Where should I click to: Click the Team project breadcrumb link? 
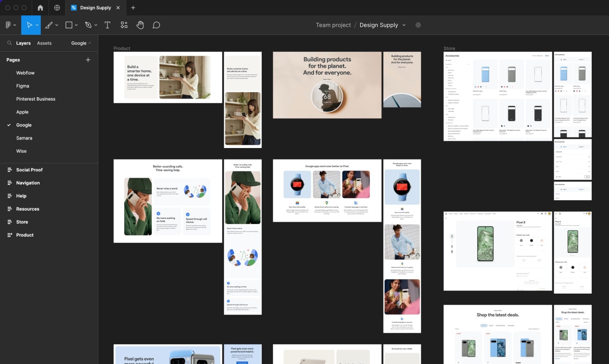[333, 25]
